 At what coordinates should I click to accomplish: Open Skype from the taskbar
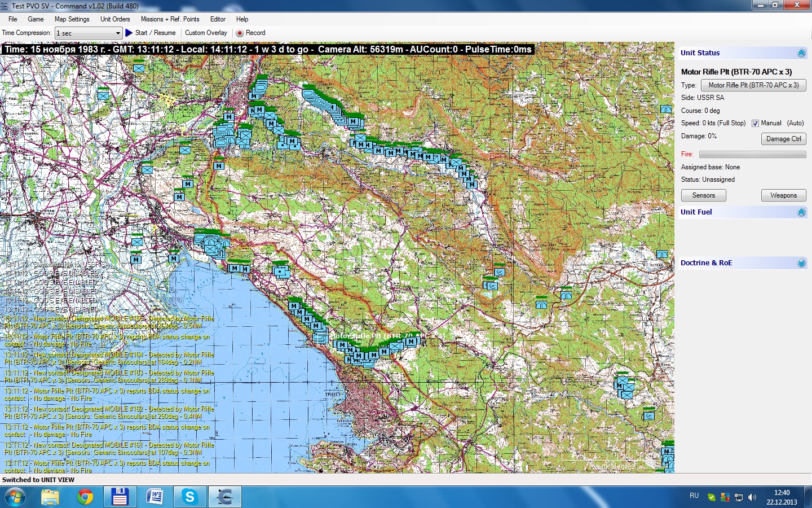tap(190, 497)
